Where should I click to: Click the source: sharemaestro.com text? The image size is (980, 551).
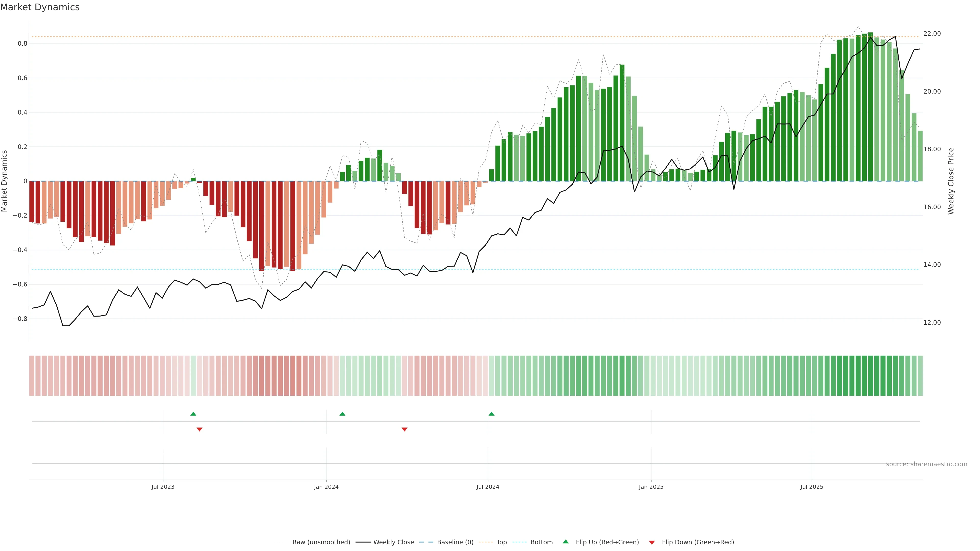(926, 464)
